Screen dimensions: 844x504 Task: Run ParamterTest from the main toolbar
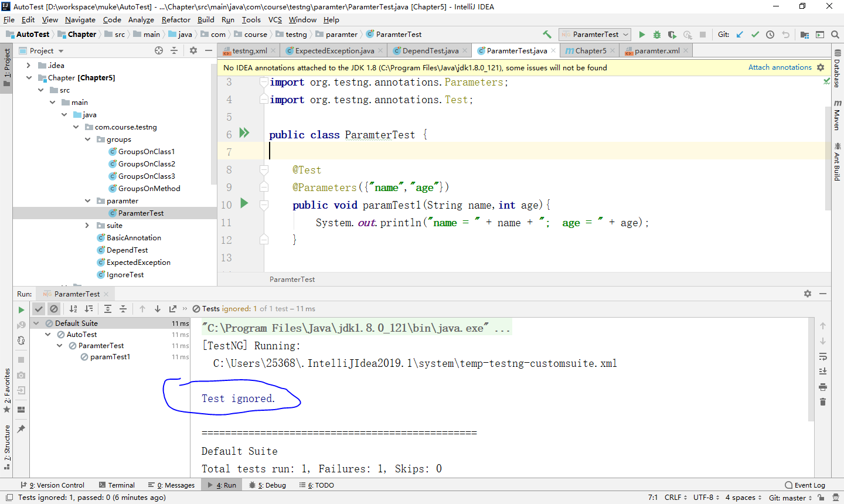642,35
